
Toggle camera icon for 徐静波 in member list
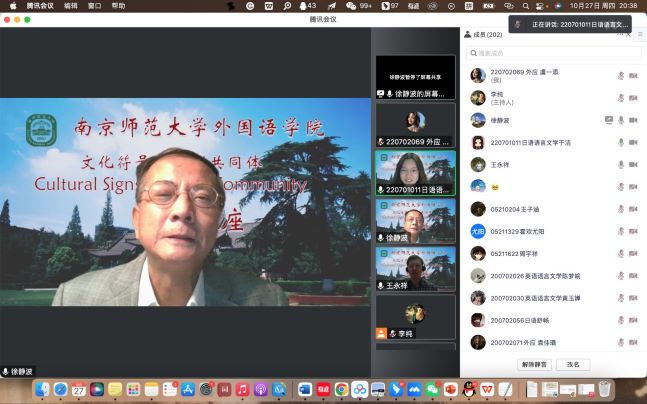coord(633,120)
